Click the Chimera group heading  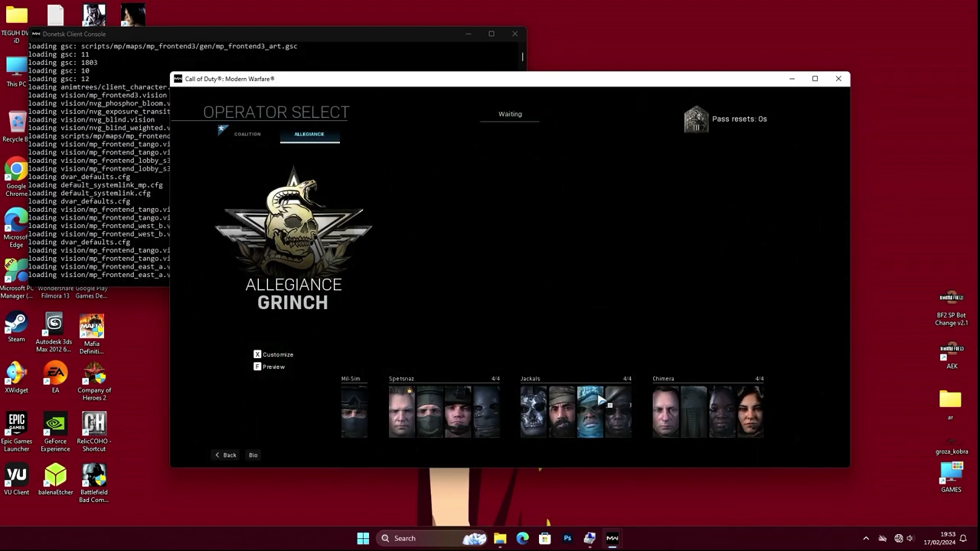(x=664, y=379)
